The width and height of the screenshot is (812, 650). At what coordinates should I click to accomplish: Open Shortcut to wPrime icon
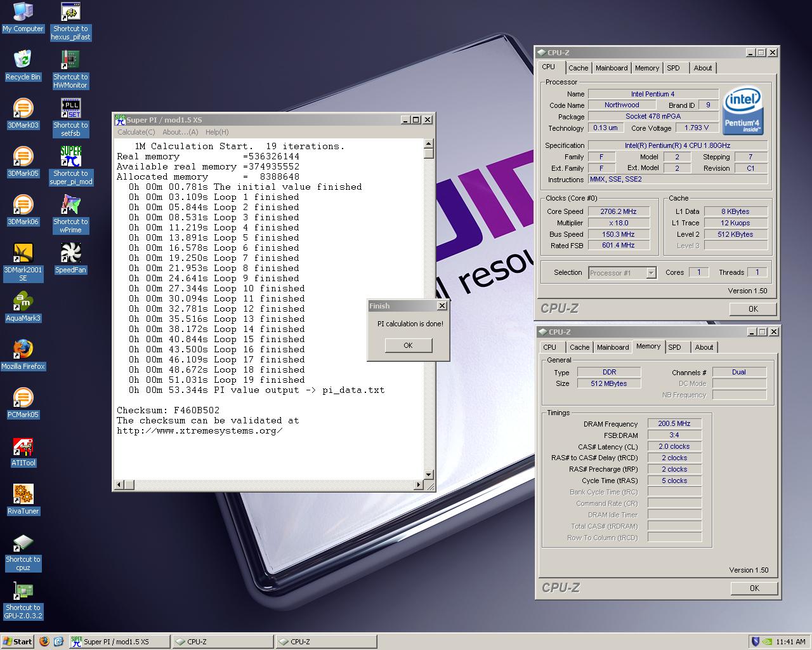(70, 215)
